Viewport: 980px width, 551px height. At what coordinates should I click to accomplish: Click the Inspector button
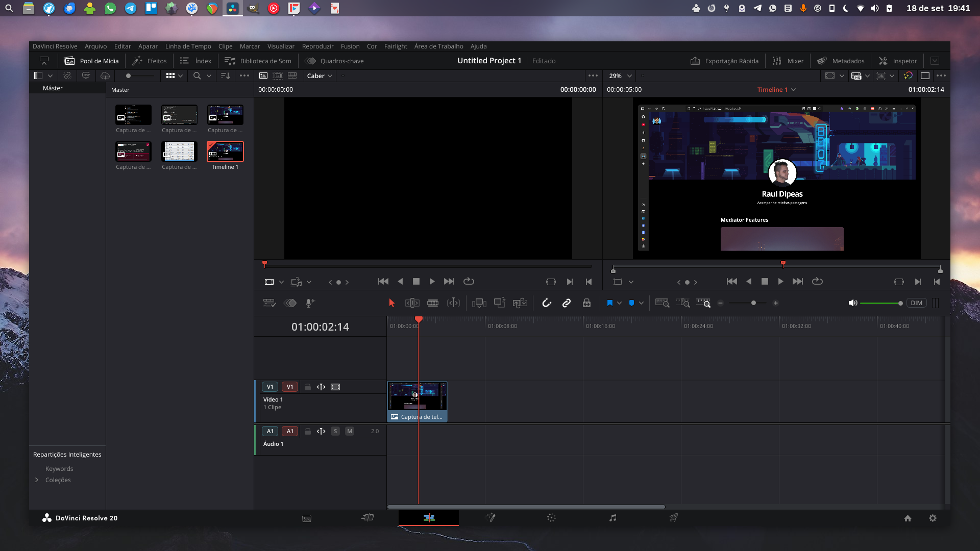tap(897, 61)
